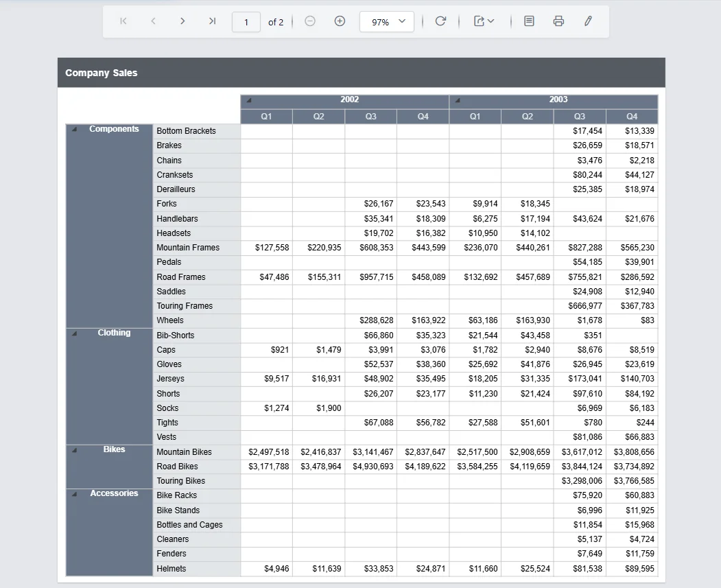Select the Derailleurs row label

click(176, 189)
